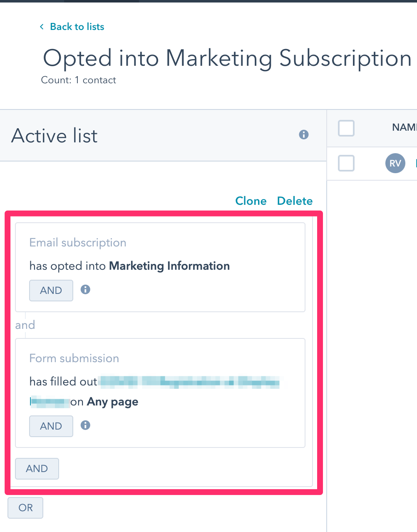Image resolution: width=417 pixels, height=532 pixels.
Task: Delete the filter group
Action: click(x=294, y=201)
